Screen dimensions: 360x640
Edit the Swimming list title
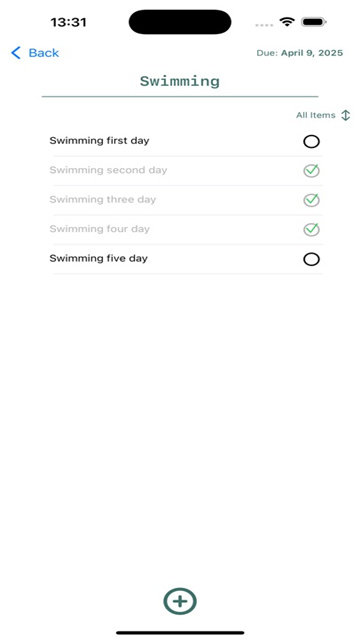click(180, 81)
